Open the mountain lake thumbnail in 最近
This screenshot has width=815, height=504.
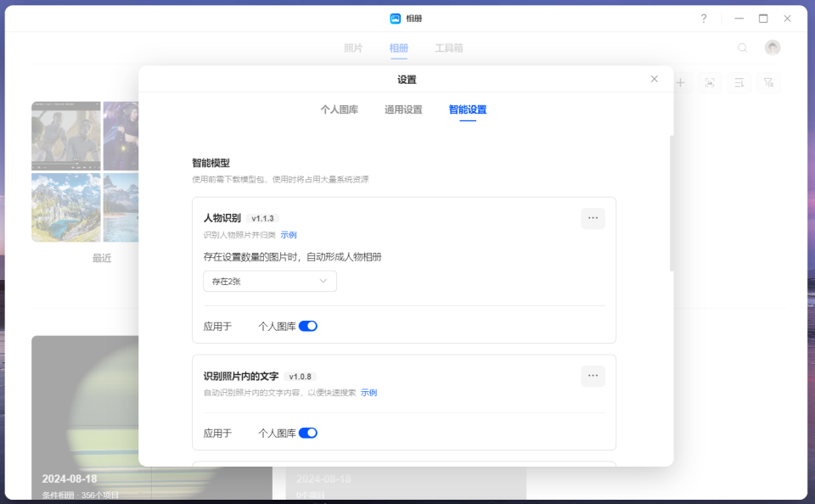tap(66, 207)
